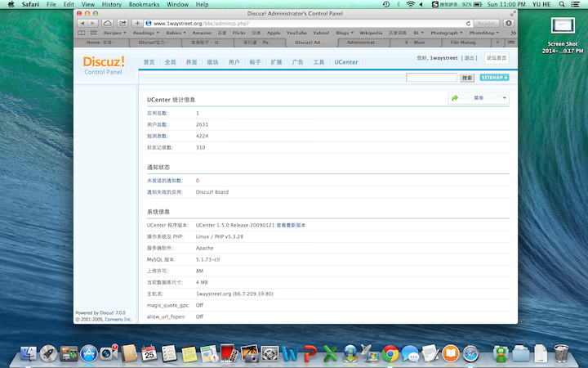588x368 pixels.
Task: Open a new tab with plus button
Action: click(497, 43)
